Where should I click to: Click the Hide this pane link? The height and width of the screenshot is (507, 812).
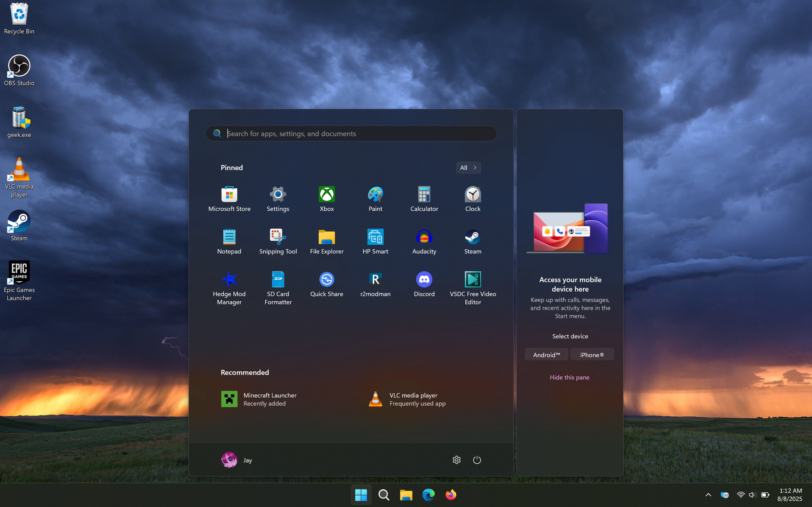click(569, 377)
